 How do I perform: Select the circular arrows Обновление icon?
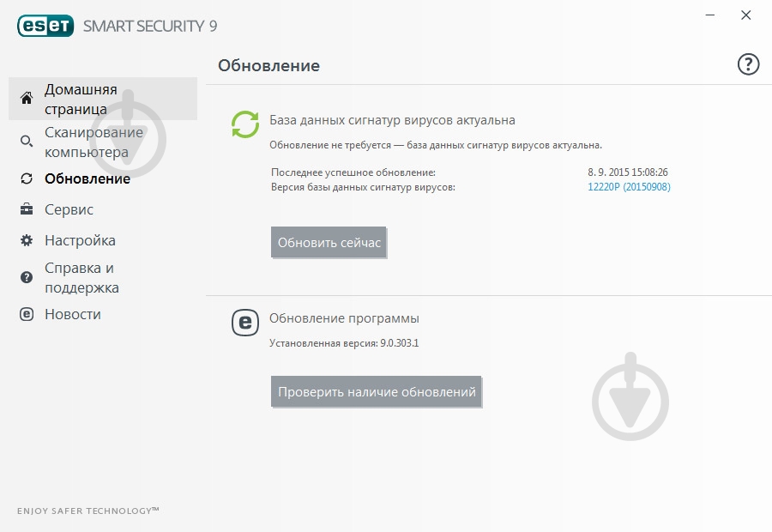click(x=27, y=178)
